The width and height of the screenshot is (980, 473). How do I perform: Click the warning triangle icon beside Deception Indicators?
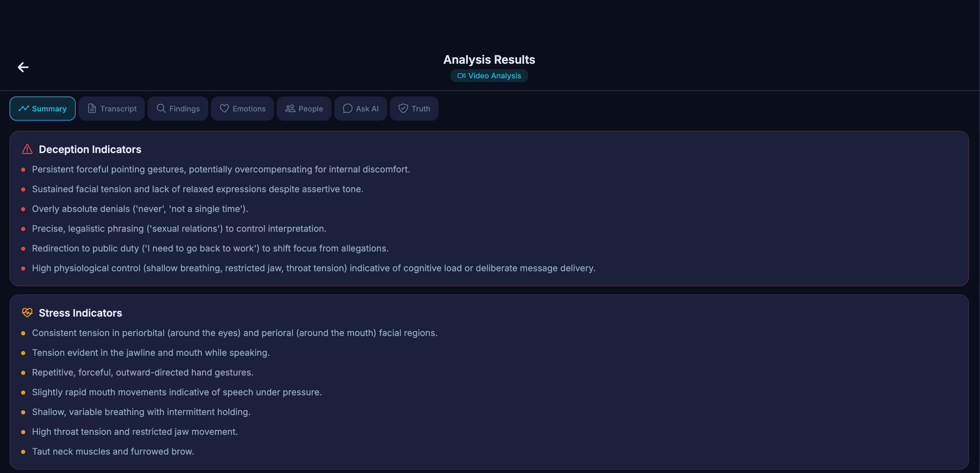pos(27,149)
